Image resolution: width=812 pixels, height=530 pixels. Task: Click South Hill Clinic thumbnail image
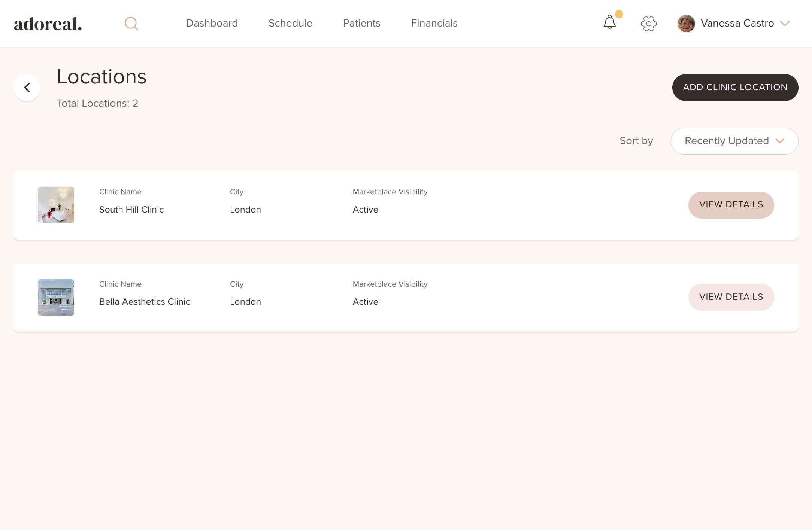(x=56, y=205)
